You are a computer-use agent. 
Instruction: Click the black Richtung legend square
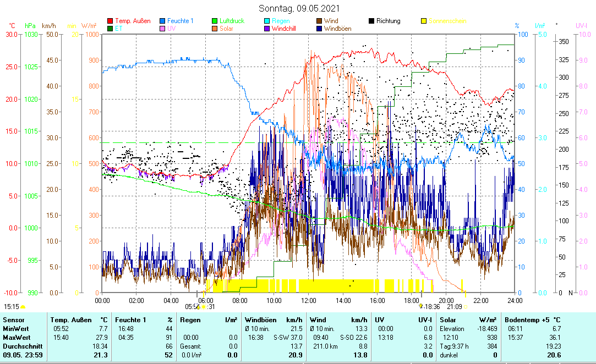click(x=372, y=21)
